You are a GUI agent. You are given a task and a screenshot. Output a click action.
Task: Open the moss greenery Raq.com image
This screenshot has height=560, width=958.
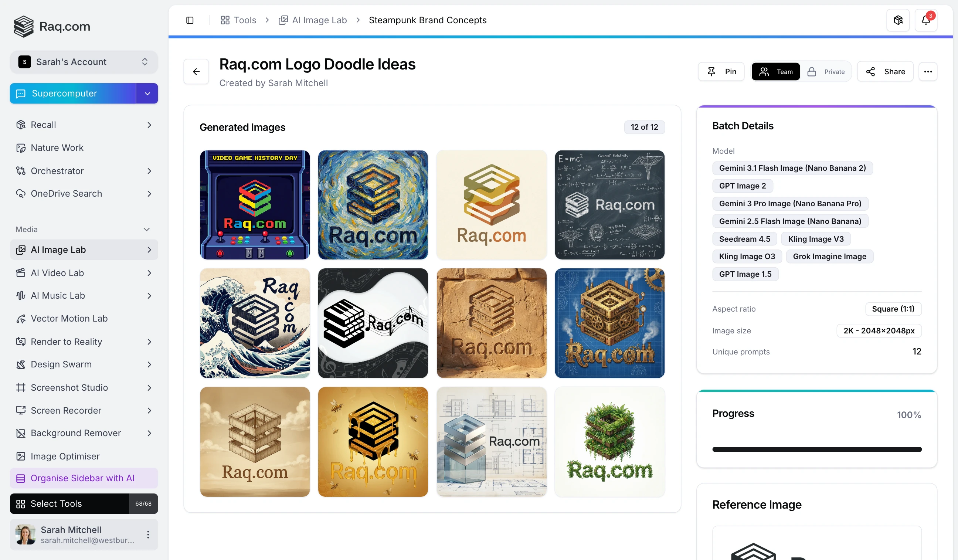click(609, 442)
